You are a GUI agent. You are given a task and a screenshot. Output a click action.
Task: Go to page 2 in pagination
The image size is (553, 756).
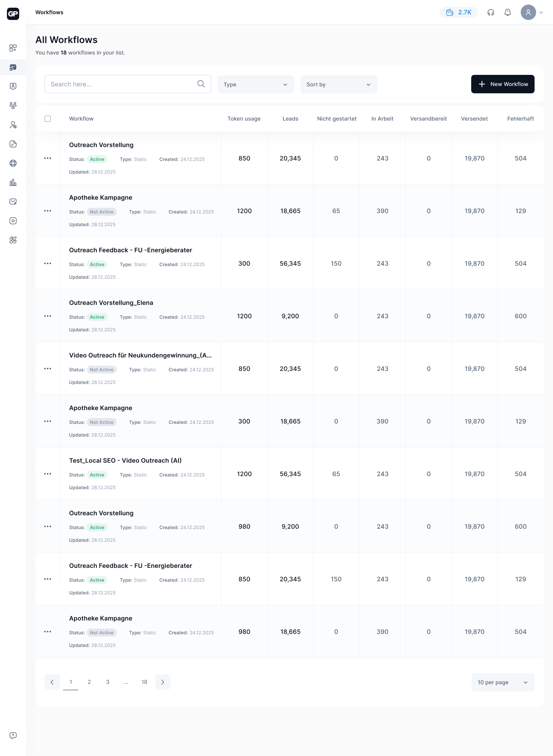[89, 682]
